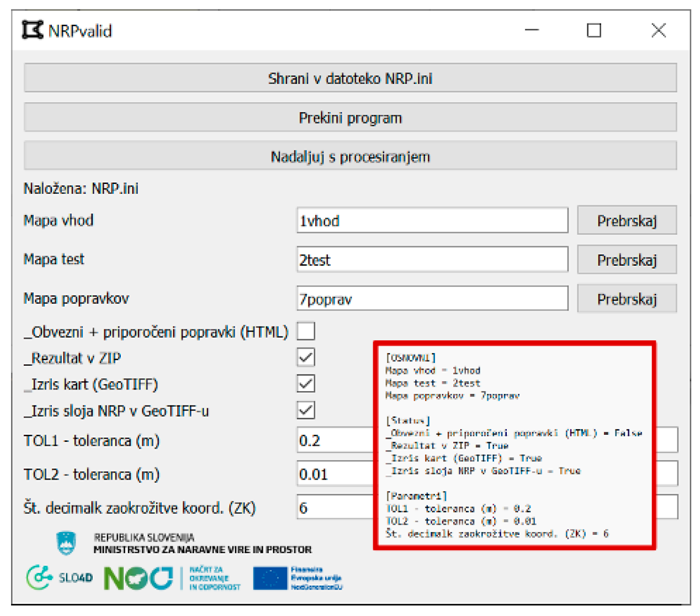Click the green NOO logo

[x=138, y=578]
